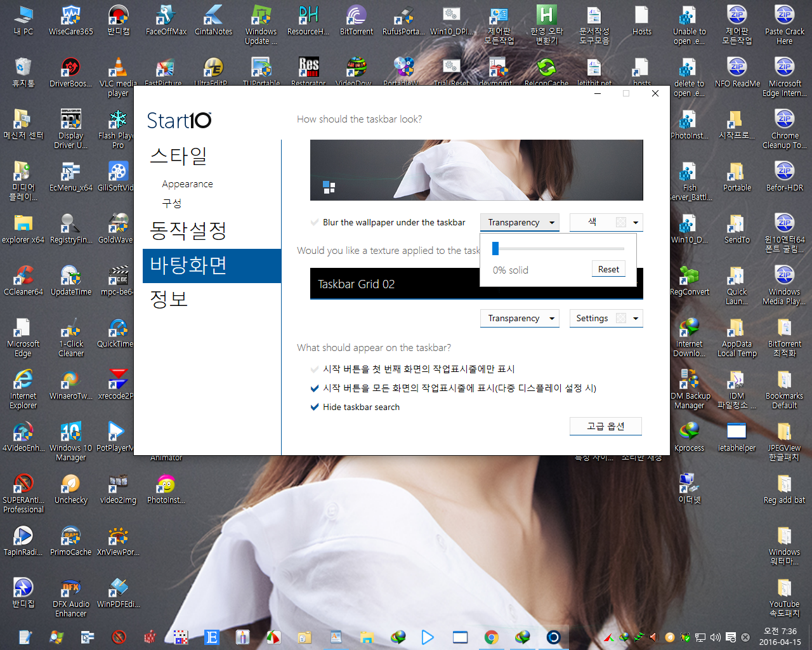Screen dimensions: 812x650
Task: Click the volume speaker icon in system tray
Action: [716, 637]
